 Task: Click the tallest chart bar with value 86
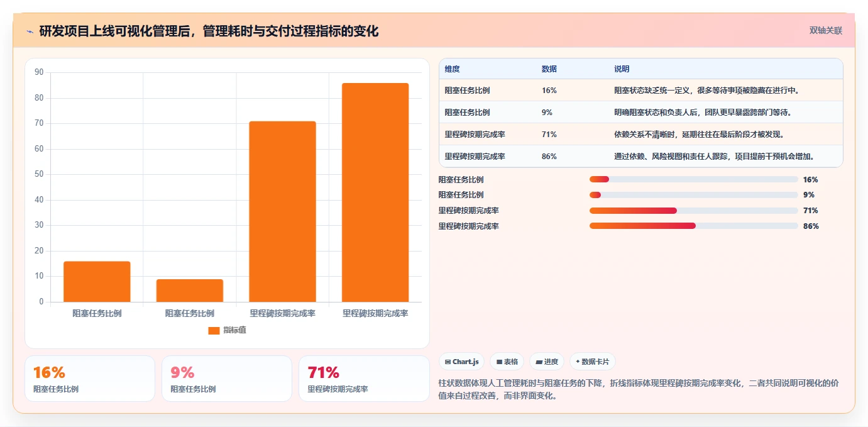click(375, 192)
